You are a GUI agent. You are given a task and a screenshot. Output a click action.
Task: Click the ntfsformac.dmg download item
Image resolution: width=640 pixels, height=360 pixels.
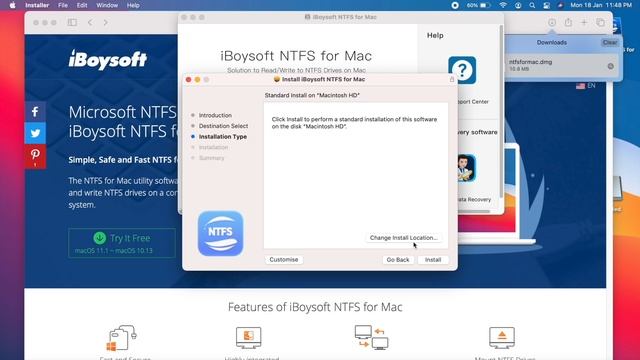[x=561, y=66]
